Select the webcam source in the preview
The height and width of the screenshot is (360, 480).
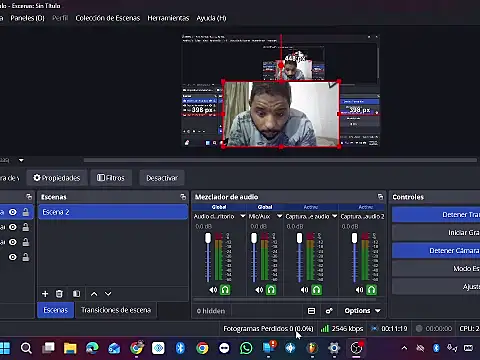point(281,114)
